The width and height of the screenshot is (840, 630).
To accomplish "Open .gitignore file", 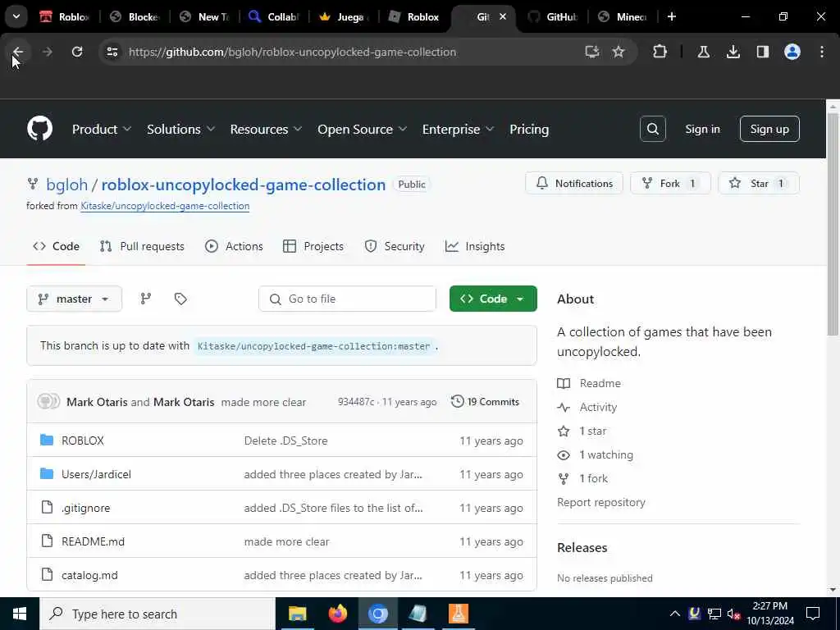I will click(85, 508).
